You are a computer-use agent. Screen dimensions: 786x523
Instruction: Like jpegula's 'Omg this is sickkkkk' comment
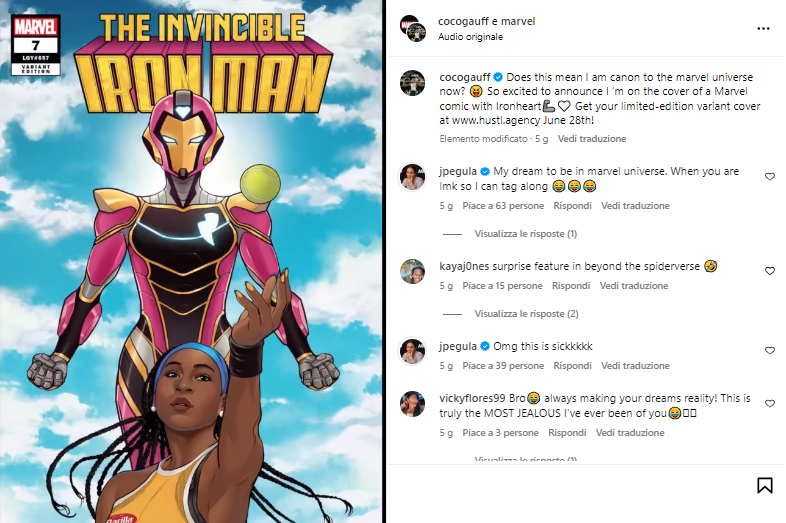pos(769,350)
